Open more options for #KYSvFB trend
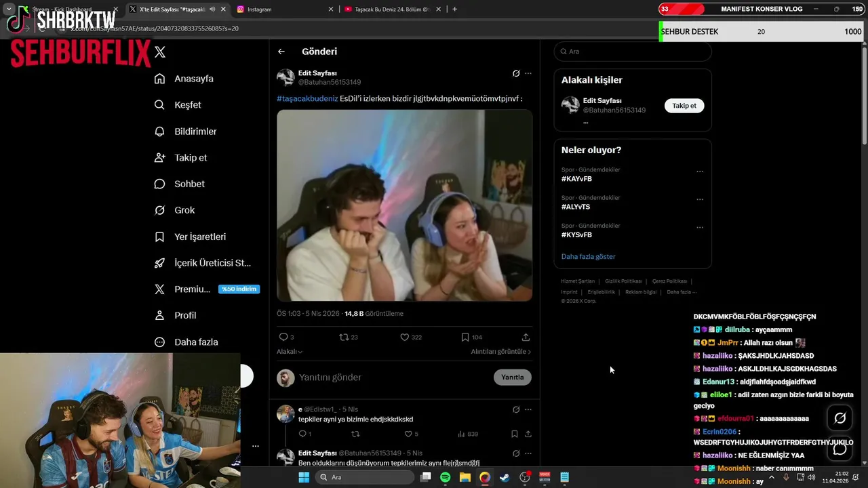 (700, 227)
